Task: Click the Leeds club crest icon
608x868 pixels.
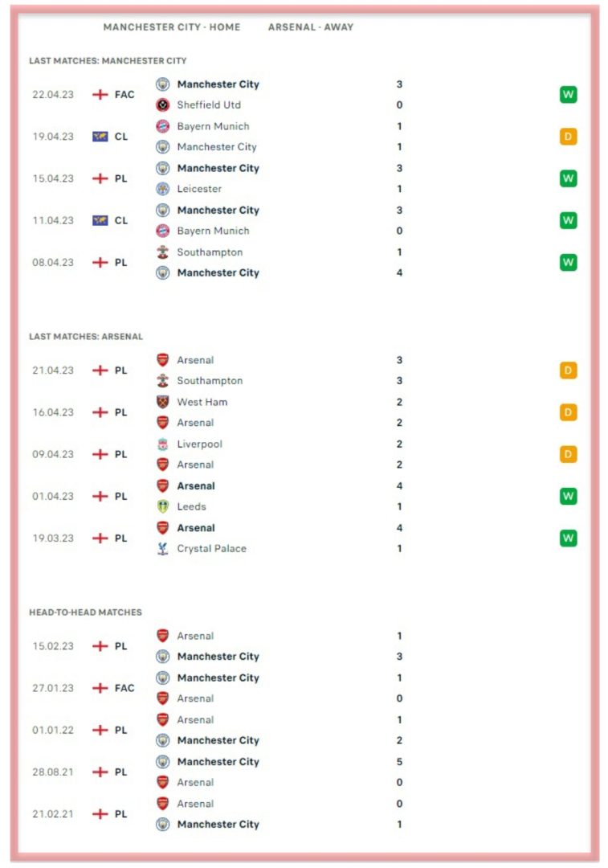Action: click(x=163, y=506)
